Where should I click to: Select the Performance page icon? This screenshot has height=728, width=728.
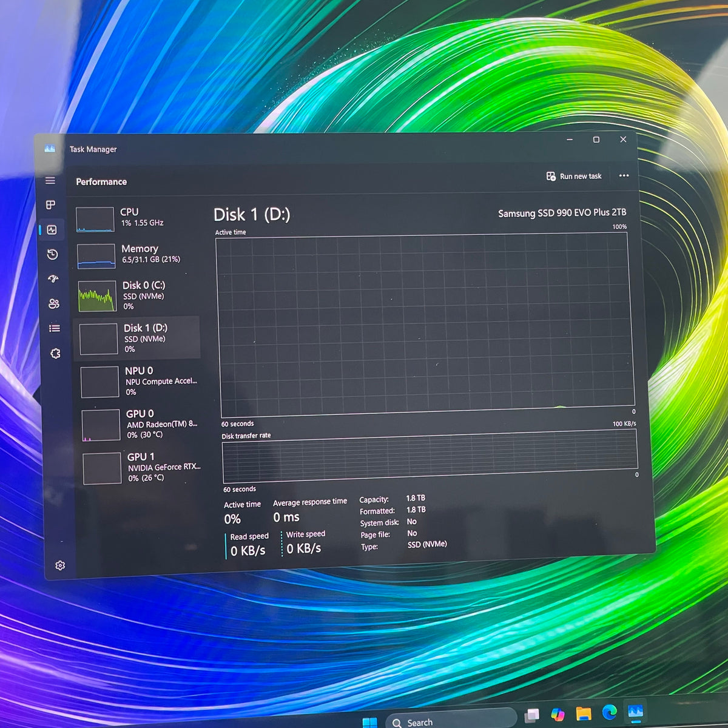coord(52,230)
